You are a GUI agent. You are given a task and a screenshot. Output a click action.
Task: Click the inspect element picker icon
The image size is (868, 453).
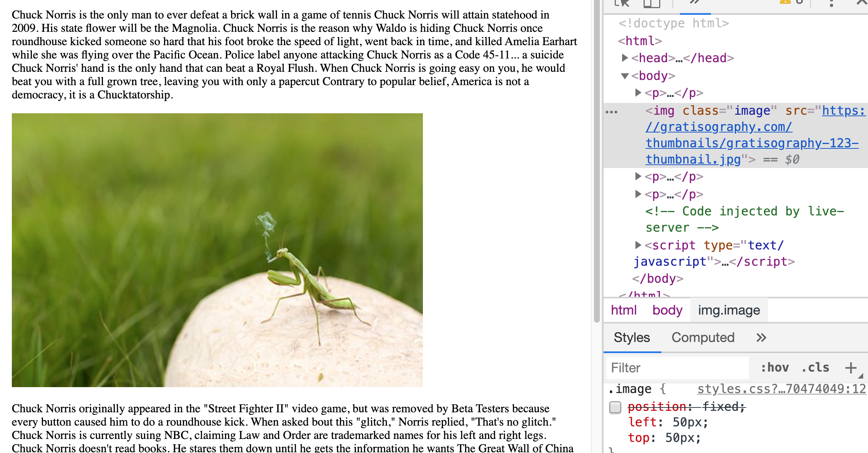[622, 3]
